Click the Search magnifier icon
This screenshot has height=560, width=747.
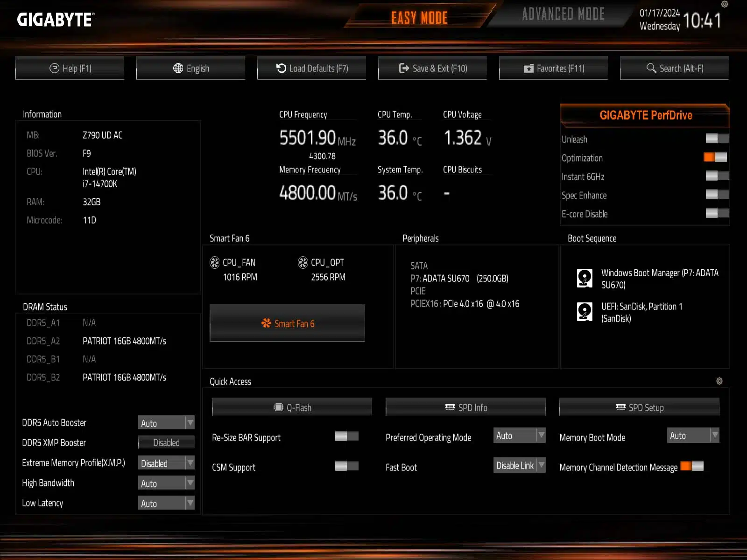(651, 68)
